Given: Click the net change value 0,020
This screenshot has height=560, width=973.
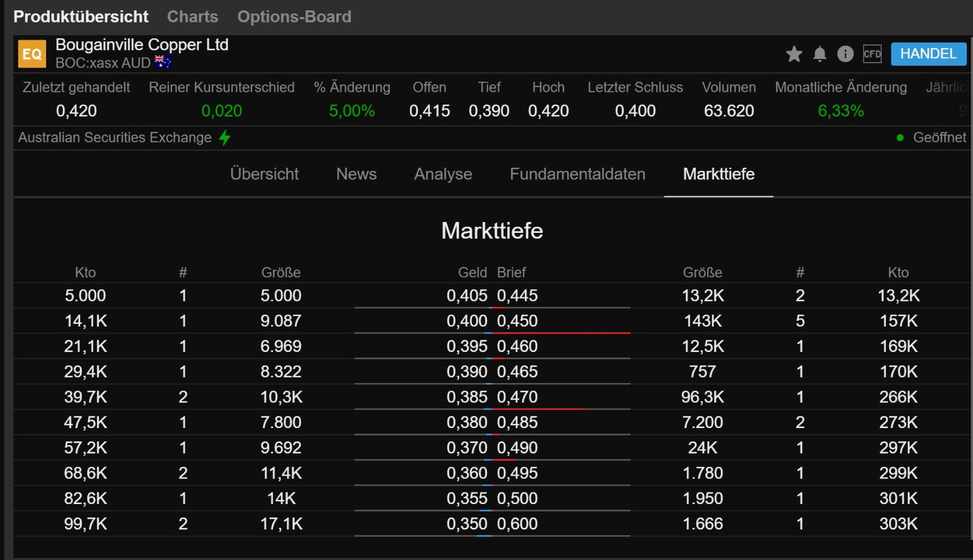Looking at the screenshot, I should pyautogui.click(x=221, y=111).
